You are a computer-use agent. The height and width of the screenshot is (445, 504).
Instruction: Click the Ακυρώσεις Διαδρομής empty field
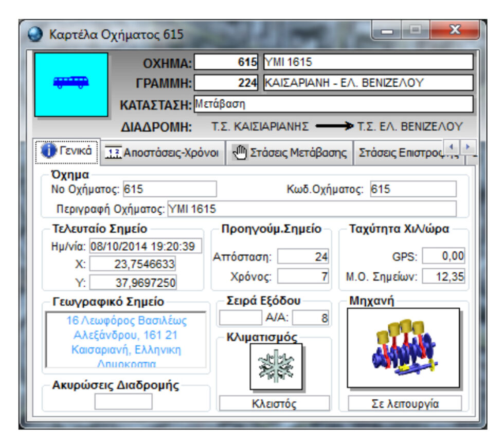pyautogui.click(x=123, y=402)
